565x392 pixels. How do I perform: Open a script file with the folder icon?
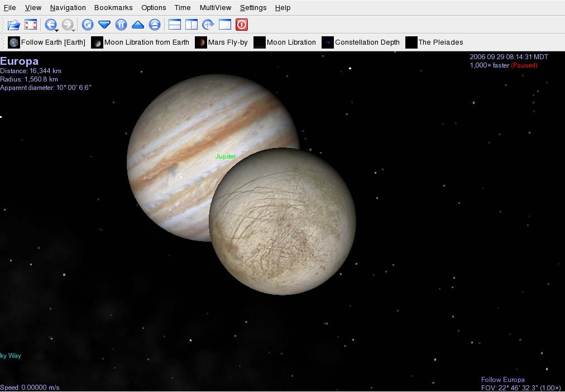coord(14,25)
